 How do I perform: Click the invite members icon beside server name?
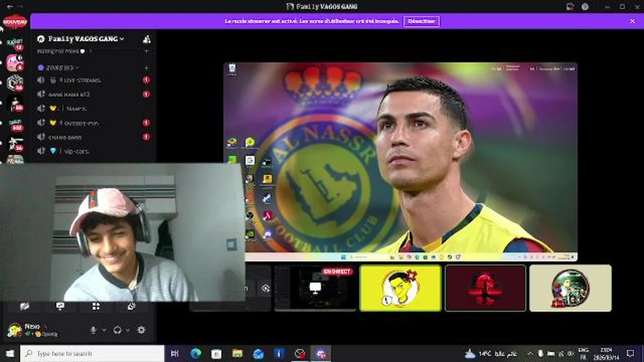[146, 39]
